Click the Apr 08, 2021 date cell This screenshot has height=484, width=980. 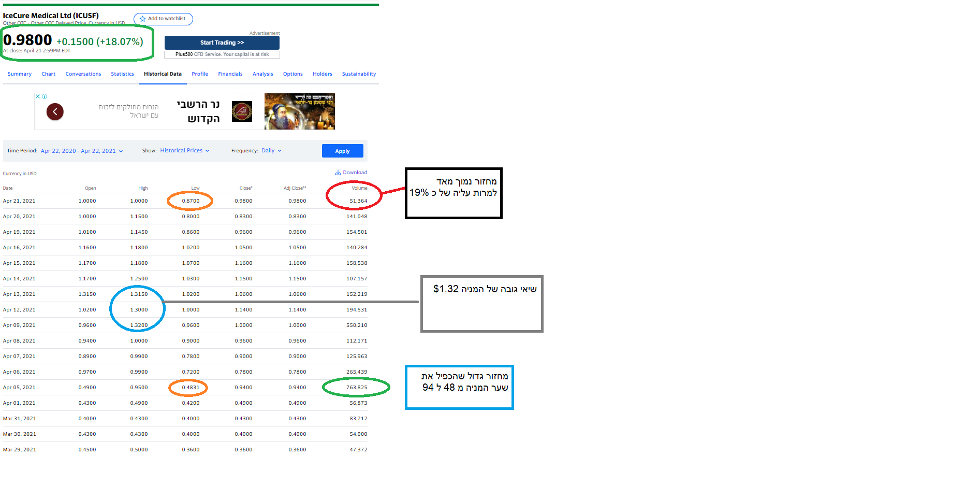(19, 341)
